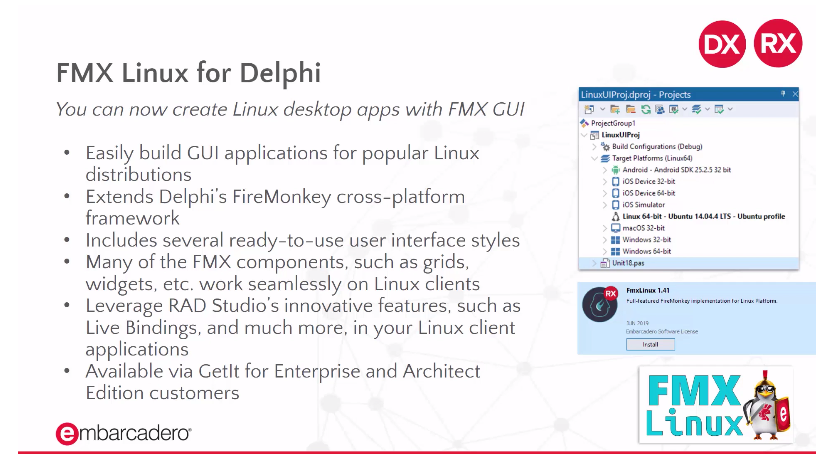Click the green Android robot icon
The image size is (826, 470).
pyautogui.click(x=615, y=170)
